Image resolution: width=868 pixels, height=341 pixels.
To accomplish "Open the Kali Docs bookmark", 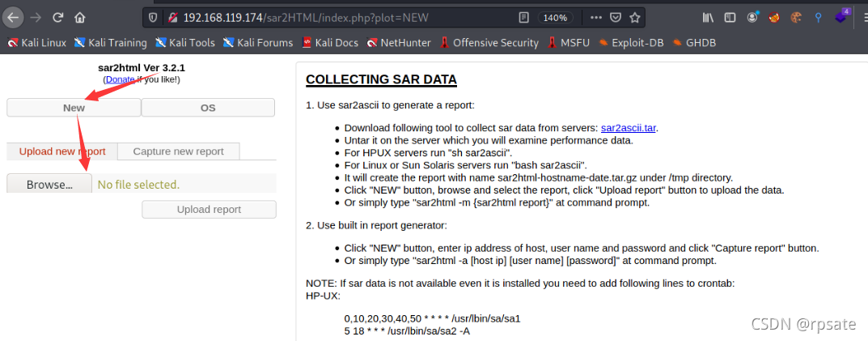I will [x=330, y=42].
